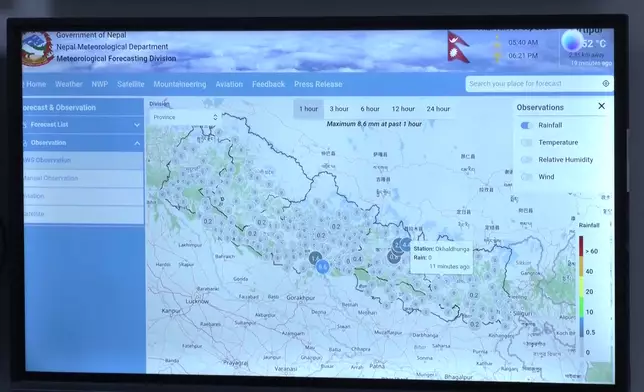Expand the Forecast List section
Image resolution: width=644 pixels, height=392 pixels.
83,125
